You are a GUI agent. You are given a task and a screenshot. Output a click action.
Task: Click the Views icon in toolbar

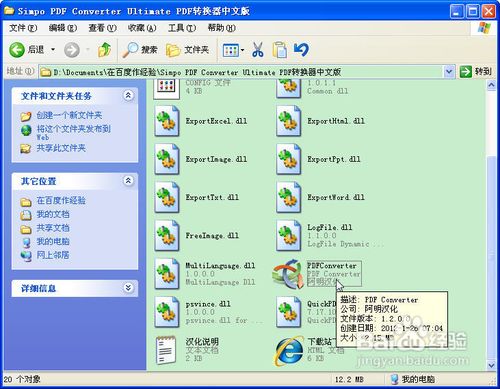230,50
